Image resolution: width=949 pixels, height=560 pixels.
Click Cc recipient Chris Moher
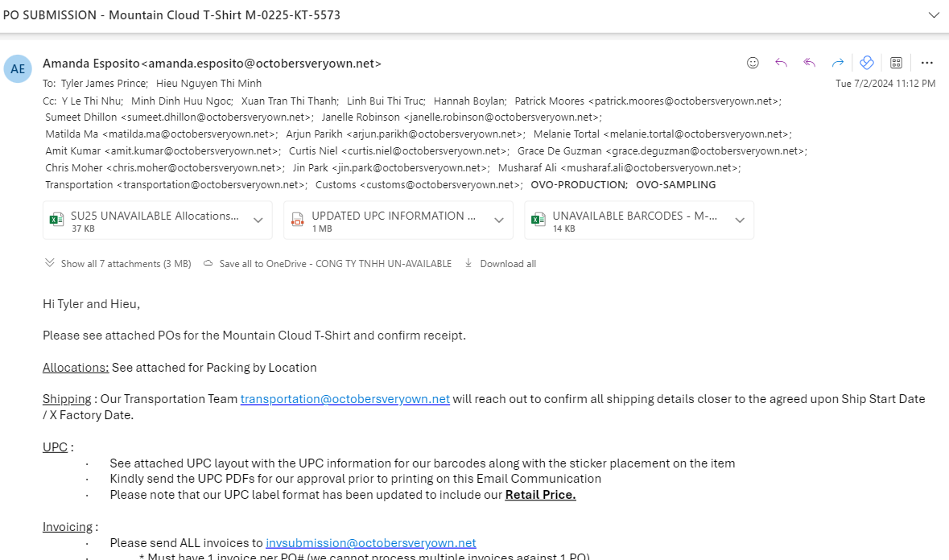[165, 168]
